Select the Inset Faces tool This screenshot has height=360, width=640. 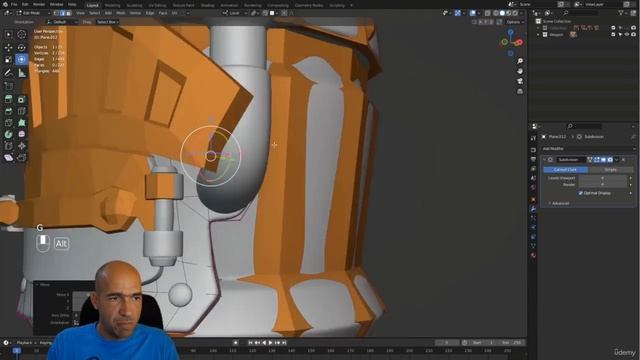tap(22, 99)
